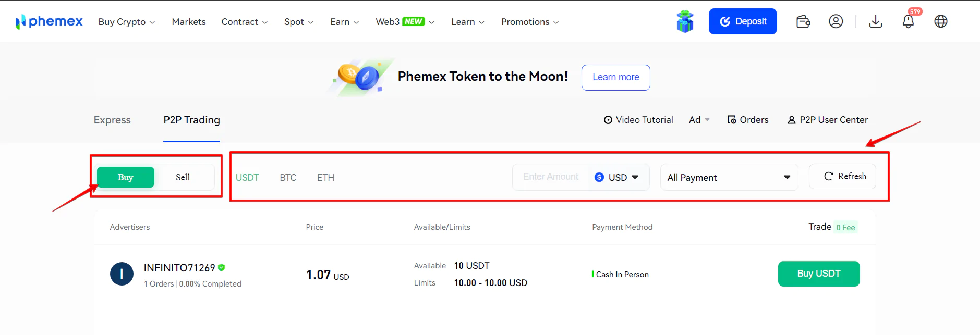Expand the Spot menu
The width and height of the screenshot is (980, 335).
coord(299,22)
